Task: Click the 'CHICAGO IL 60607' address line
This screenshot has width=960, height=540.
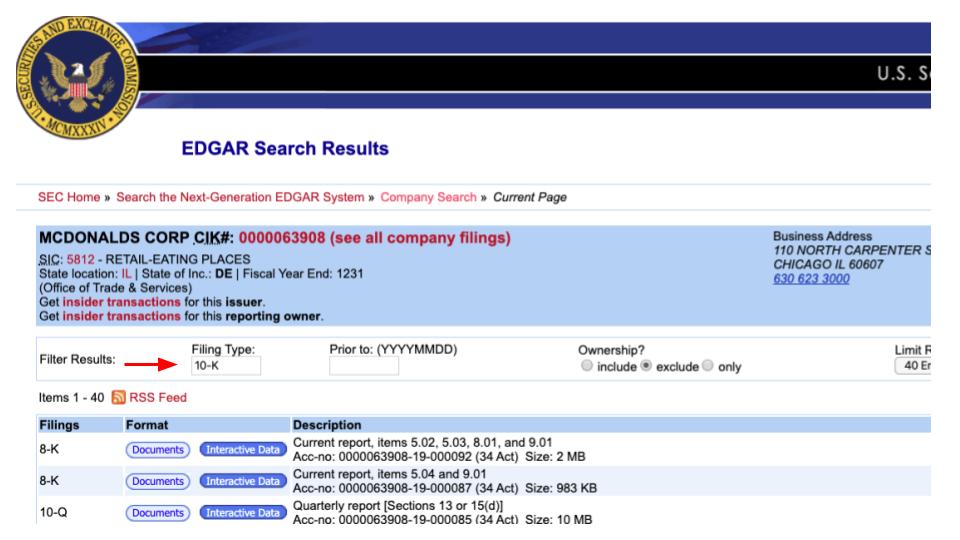Action: [x=828, y=264]
